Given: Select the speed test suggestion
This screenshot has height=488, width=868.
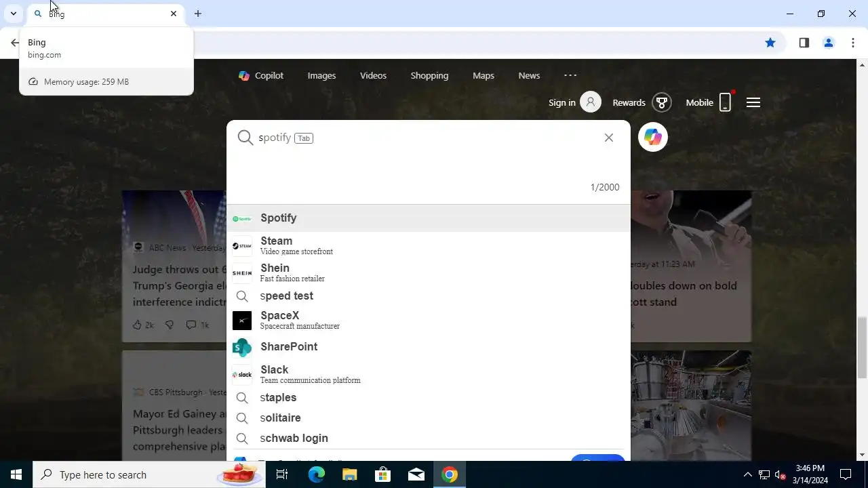Looking at the screenshot, I should pyautogui.click(x=429, y=296).
